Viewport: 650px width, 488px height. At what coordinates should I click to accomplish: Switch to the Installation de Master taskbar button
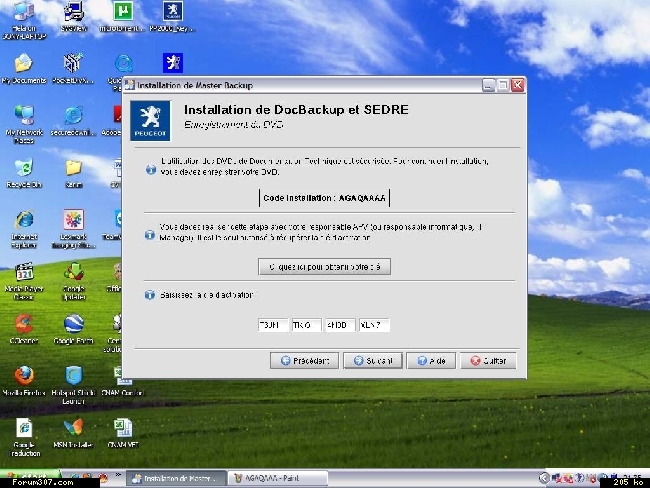[x=176, y=478]
